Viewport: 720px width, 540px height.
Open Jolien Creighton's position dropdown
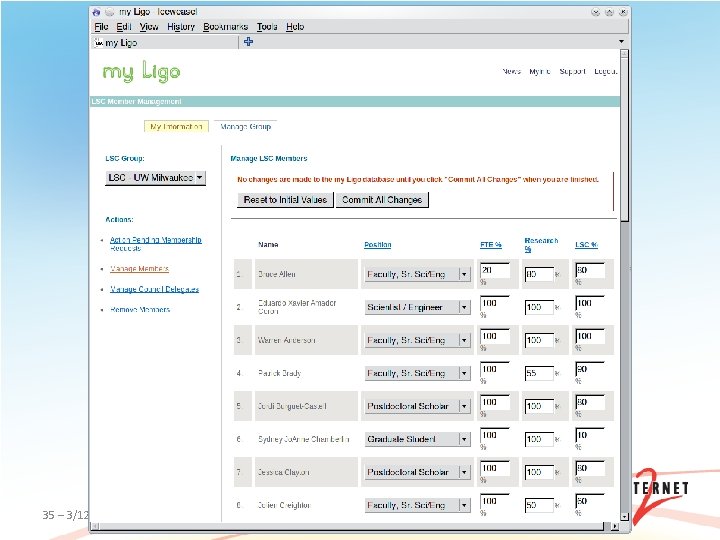pyautogui.click(x=418, y=505)
